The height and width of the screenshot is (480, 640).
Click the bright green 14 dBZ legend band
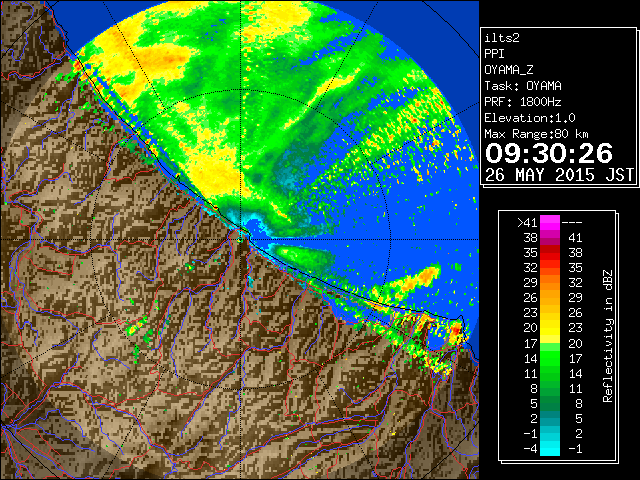tap(550, 358)
